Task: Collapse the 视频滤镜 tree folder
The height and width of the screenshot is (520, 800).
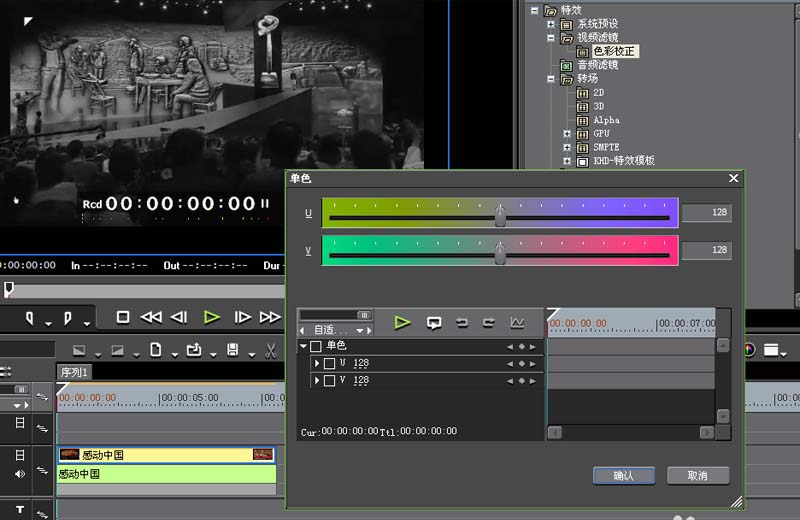Action: pyautogui.click(x=550, y=38)
